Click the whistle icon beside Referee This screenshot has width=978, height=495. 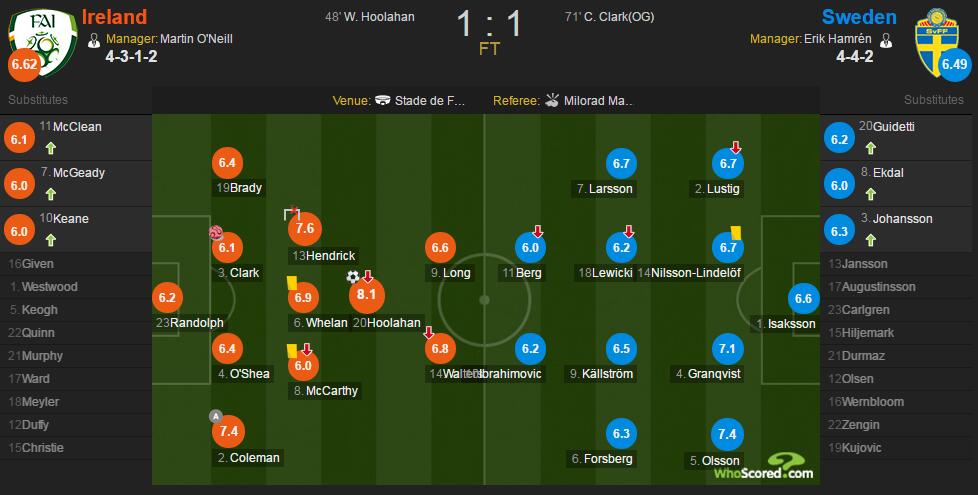click(552, 100)
